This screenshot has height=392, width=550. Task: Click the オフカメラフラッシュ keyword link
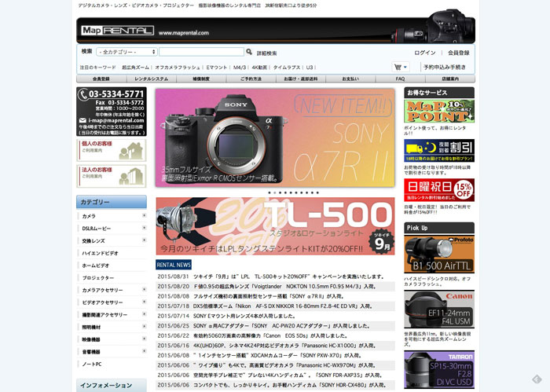click(178, 68)
